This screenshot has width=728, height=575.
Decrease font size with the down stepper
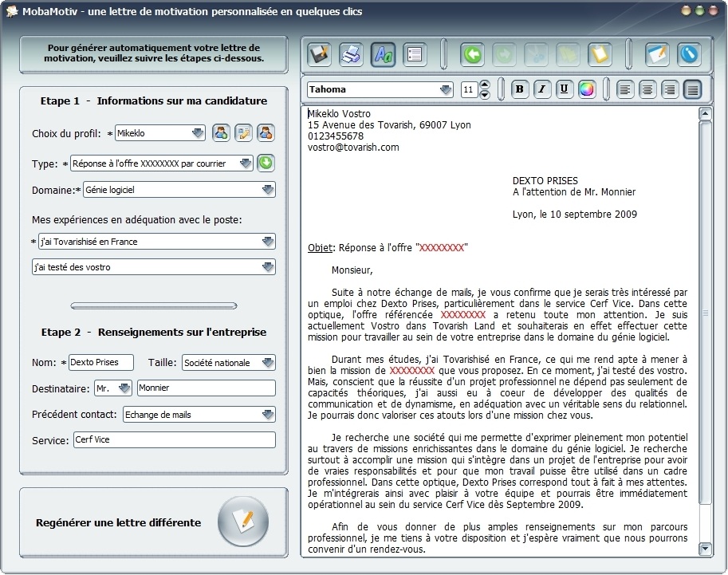485,94
